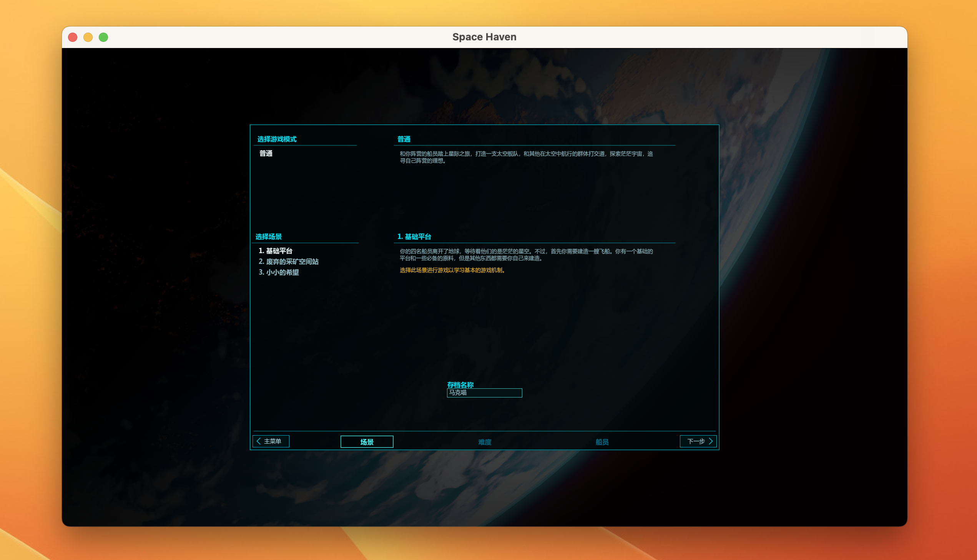The height and width of the screenshot is (560, 977).
Task: Click the 存档名称 text field containing 马克喵
Action: tap(484, 393)
